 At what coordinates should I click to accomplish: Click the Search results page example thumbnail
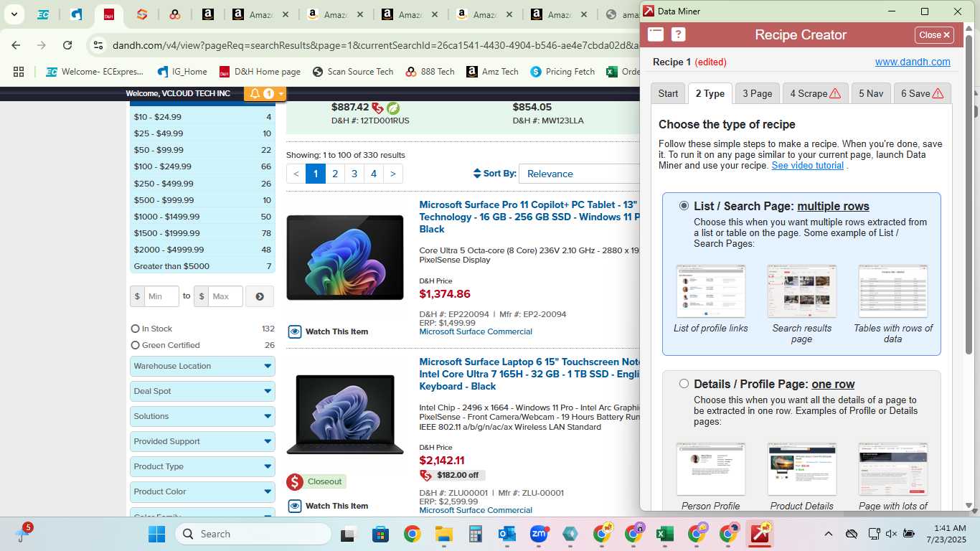pos(802,291)
